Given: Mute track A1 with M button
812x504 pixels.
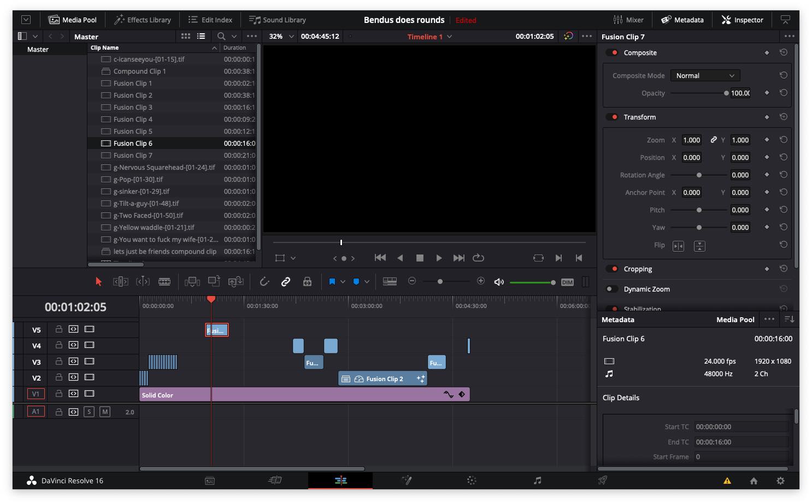Looking at the screenshot, I should (105, 412).
